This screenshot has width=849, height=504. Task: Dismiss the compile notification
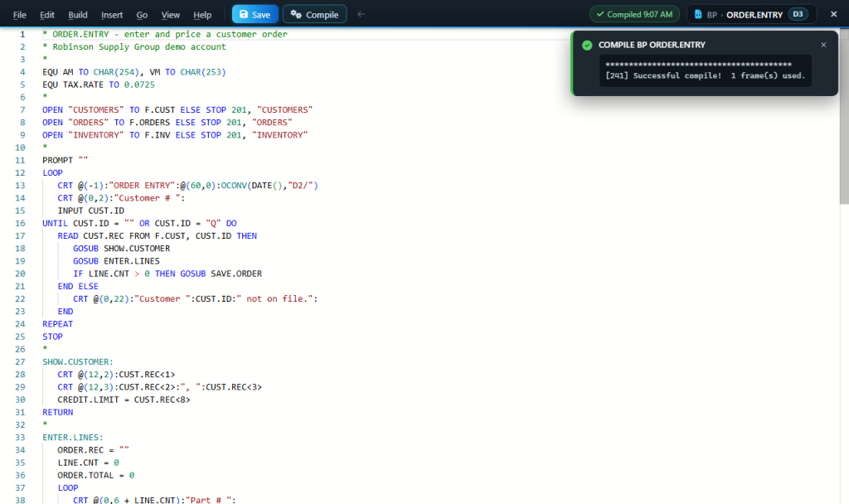pyautogui.click(x=823, y=45)
